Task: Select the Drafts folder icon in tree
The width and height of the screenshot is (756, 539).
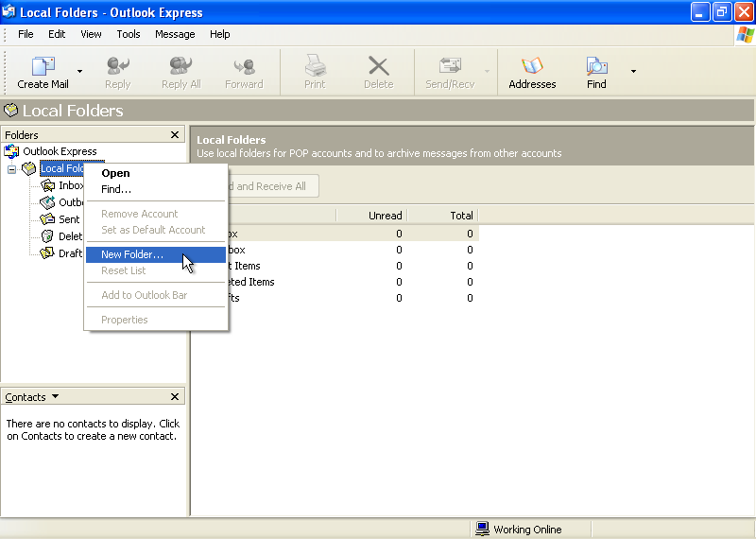Action: tap(47, 253)
